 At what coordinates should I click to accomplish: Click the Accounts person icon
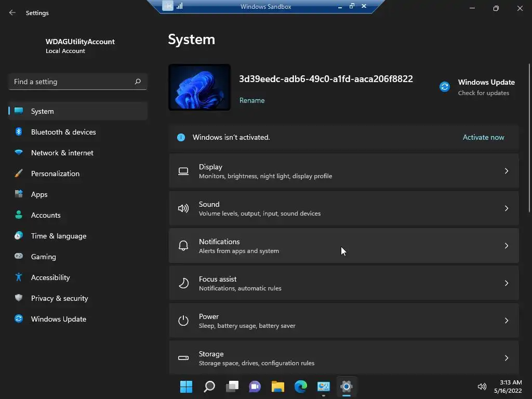19,215
